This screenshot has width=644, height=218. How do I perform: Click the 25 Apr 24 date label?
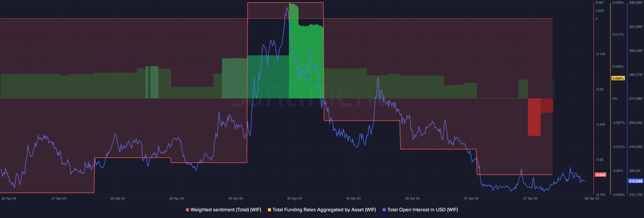click(353, 198)
